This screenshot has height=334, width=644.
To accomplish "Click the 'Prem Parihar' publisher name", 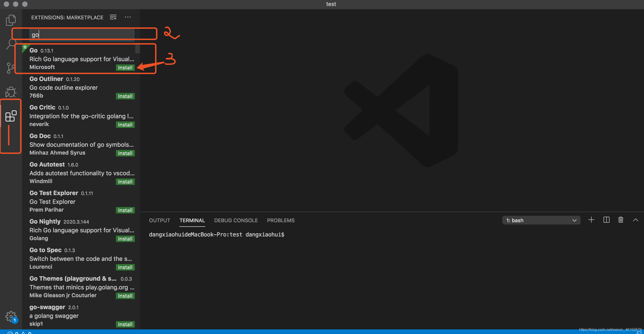I will pos(46,210).
